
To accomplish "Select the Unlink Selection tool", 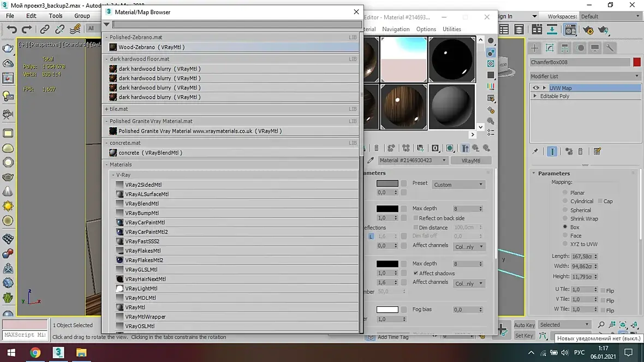I will tap(59, 29).
